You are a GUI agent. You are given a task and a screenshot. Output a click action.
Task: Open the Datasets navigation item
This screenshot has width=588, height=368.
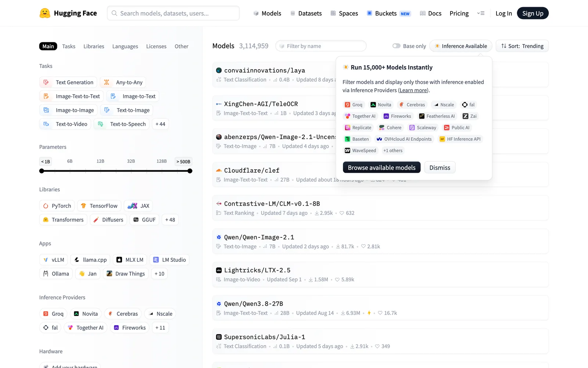click(306, 13)
